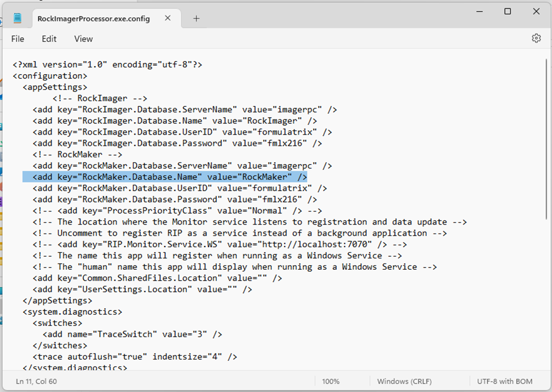
Task: Click the RockMaker comment line
Action: click(78, 154)
